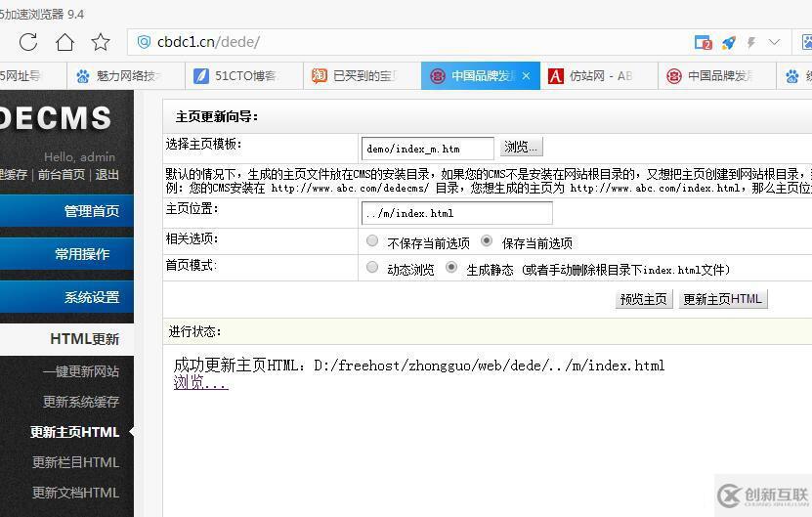The height and width of the screenshot is (517, 812).
Task: Click the red A favicon of 仿站网 tab
Action: click(x=556, y=76)
